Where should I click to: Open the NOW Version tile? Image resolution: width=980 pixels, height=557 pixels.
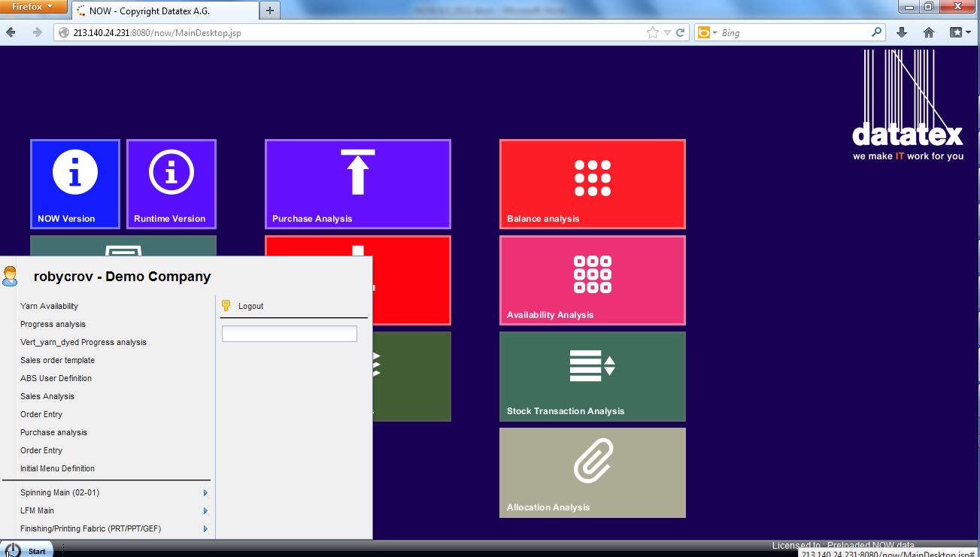pos(74,183)
